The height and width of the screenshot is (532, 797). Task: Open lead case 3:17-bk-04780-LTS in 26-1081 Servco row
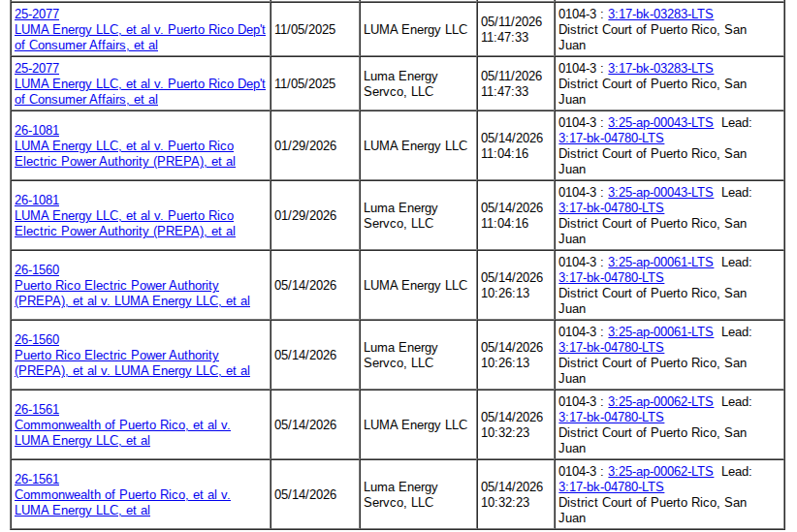(611, 207)
